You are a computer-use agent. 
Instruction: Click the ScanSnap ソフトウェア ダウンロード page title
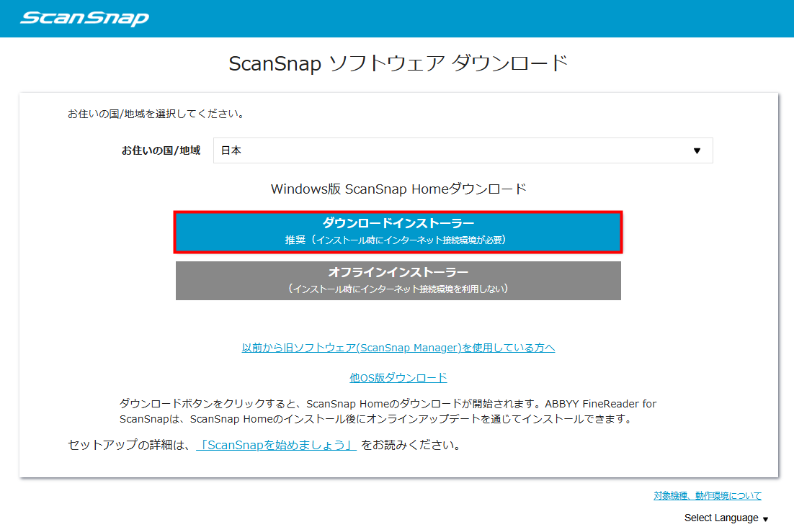pyautogui.click(x=398, y=63)
